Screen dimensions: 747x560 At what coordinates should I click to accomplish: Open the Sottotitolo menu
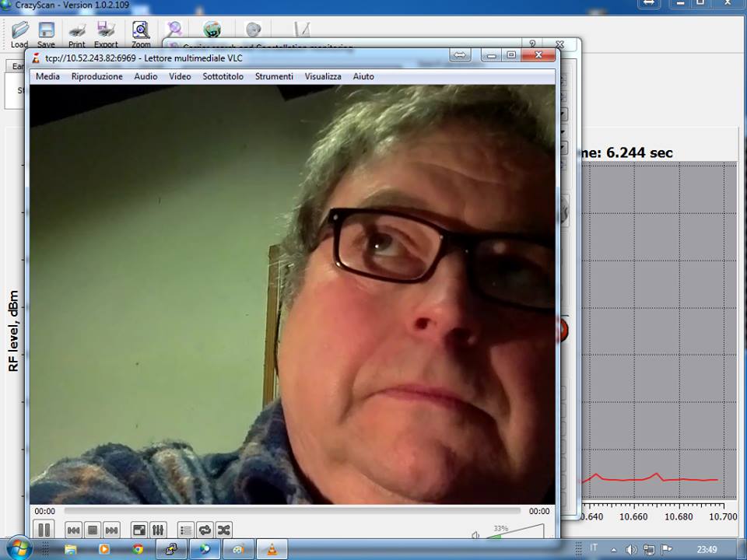[223, 76]
